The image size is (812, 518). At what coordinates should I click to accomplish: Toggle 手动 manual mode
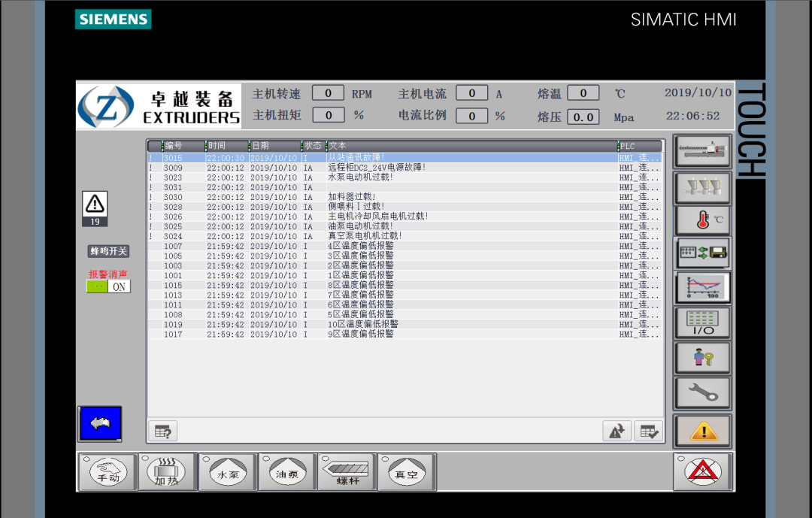point(108,472)
